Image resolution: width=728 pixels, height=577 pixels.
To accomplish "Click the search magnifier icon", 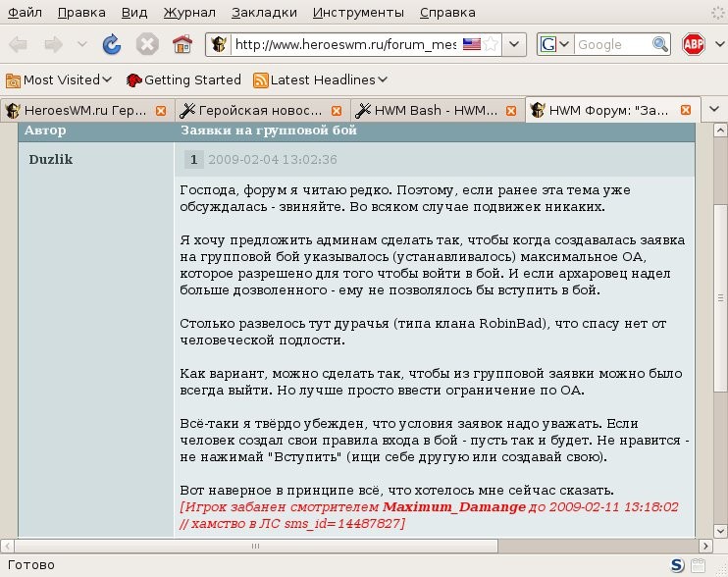I will (659, 44).
